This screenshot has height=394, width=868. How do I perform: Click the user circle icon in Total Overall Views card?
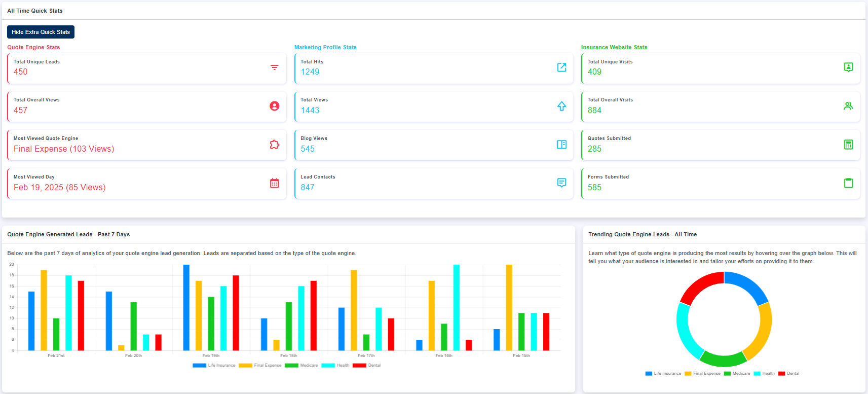(x=274, y=106)
